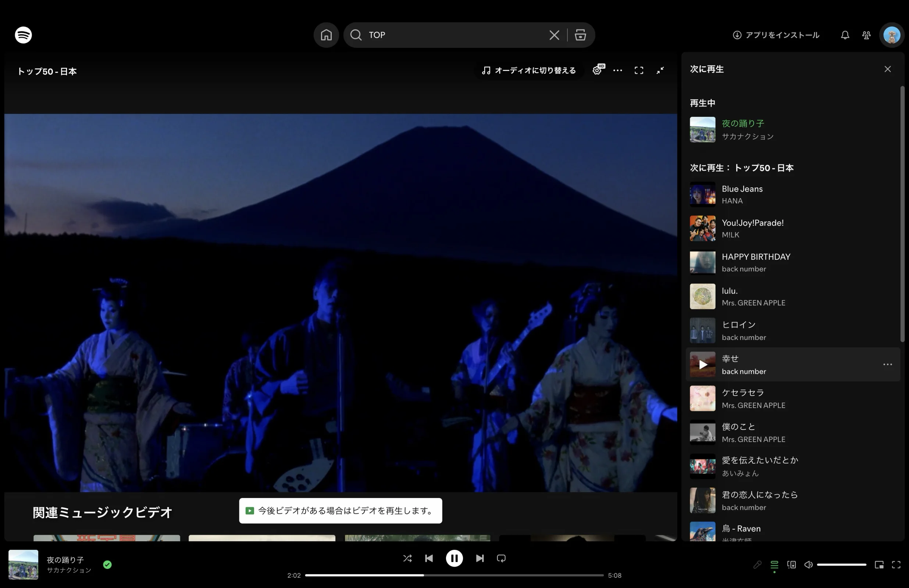Open connect to a device icon
The width and height of the screenshot is (909, 588).
pos(791,564)
